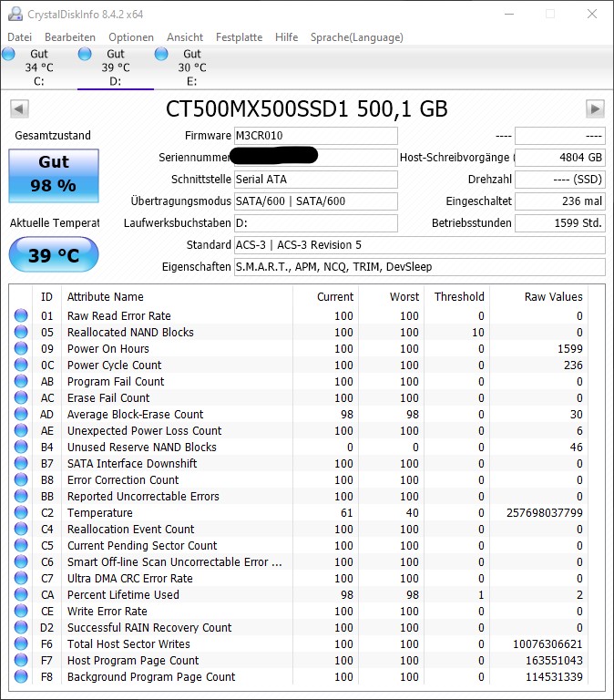Viewport: 614px width, 700px height.
Task: Click status icon of Program Fail Count
Action: (x=21, y=381)
